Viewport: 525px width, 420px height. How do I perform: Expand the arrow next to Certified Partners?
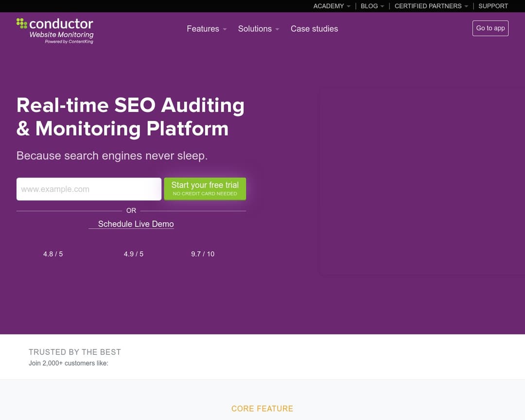point(466,6)
